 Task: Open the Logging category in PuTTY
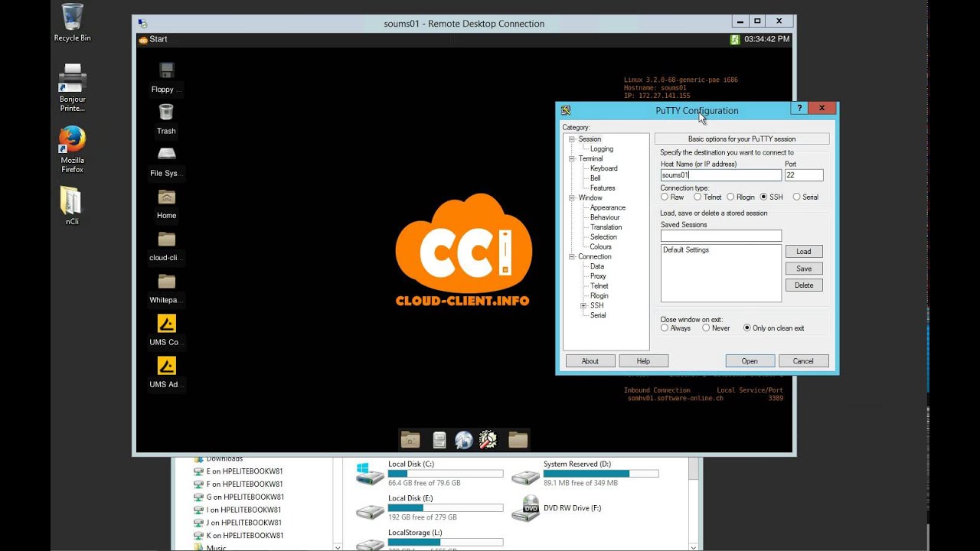point(602,149)
